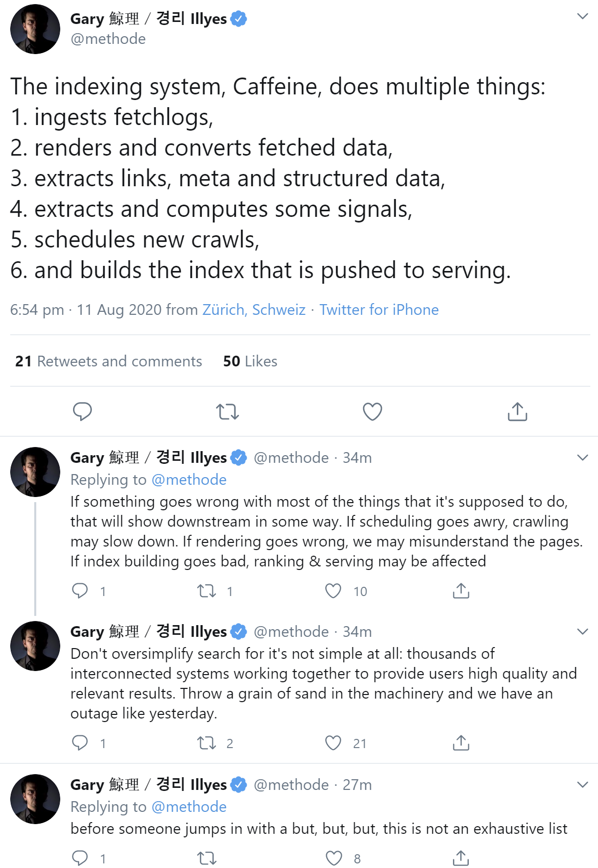
Task: Like the main Caffeine indexing tweet
Action: click(x=372, y=411)
